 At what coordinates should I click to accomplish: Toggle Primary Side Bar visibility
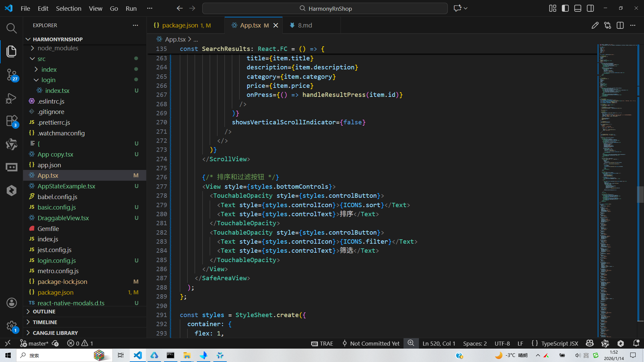pyautogui.click(x=565, y=8)
